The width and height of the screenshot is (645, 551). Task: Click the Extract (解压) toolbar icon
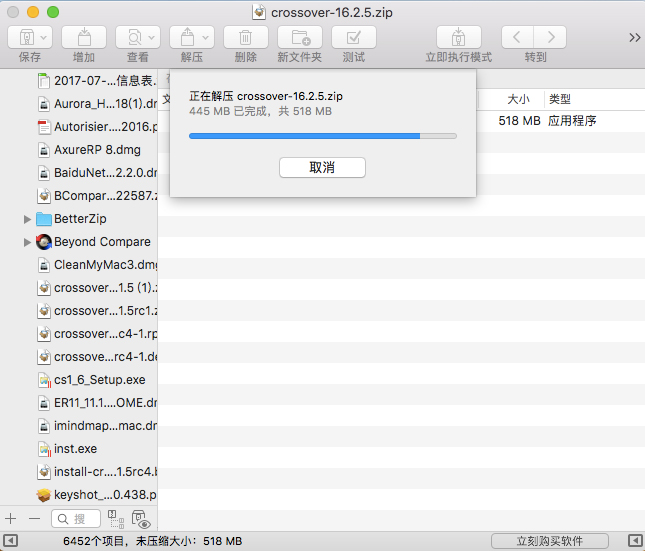(192, 38)
